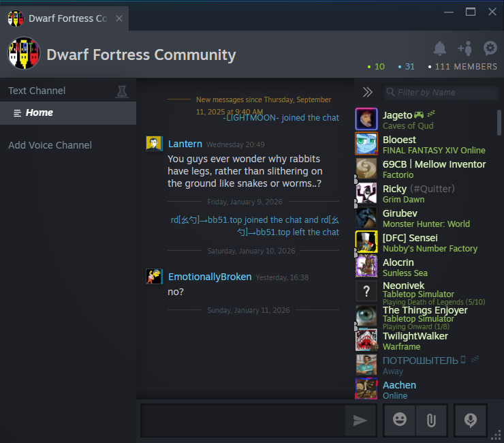Open Lantern's profile from username
Image resolution: width=504 pixels, height=443 pixels.
185,144
